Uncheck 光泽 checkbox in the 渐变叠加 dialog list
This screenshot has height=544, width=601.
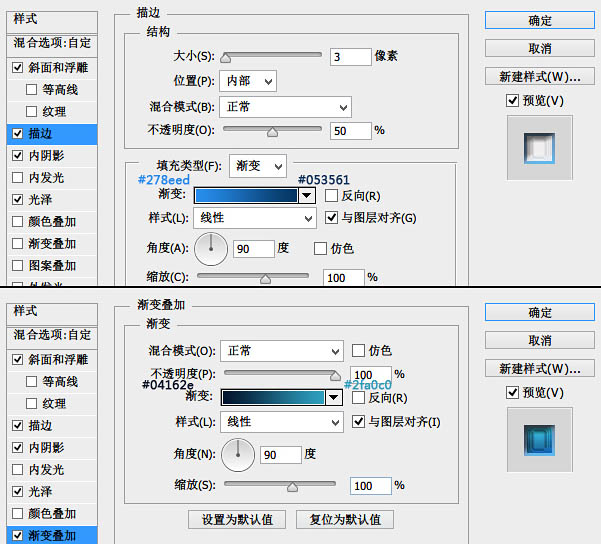[17, 491]
